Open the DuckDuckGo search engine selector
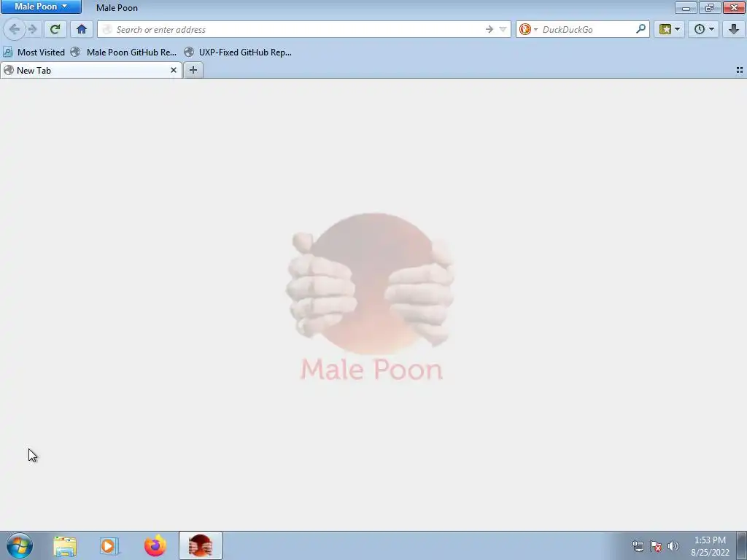This screenshot has height=560, width=747. click(x=528, y=29)
